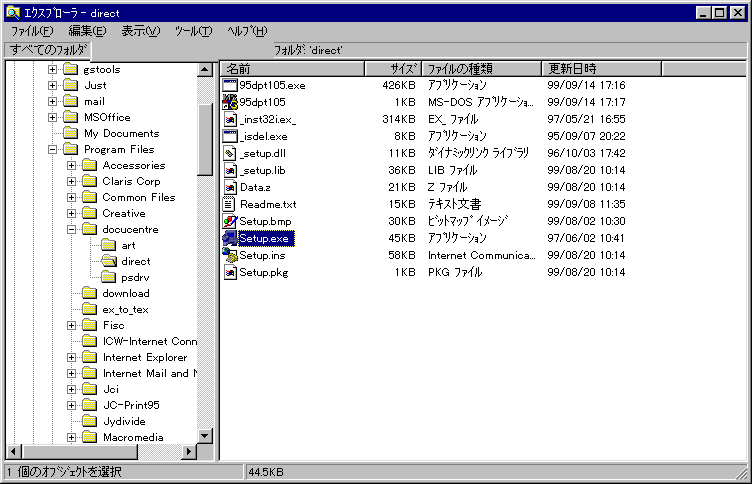Screen dimensions: 752x484
Task: Select the Setup.ins file icon
Action: pyautogui.click(x=230, y=255)
